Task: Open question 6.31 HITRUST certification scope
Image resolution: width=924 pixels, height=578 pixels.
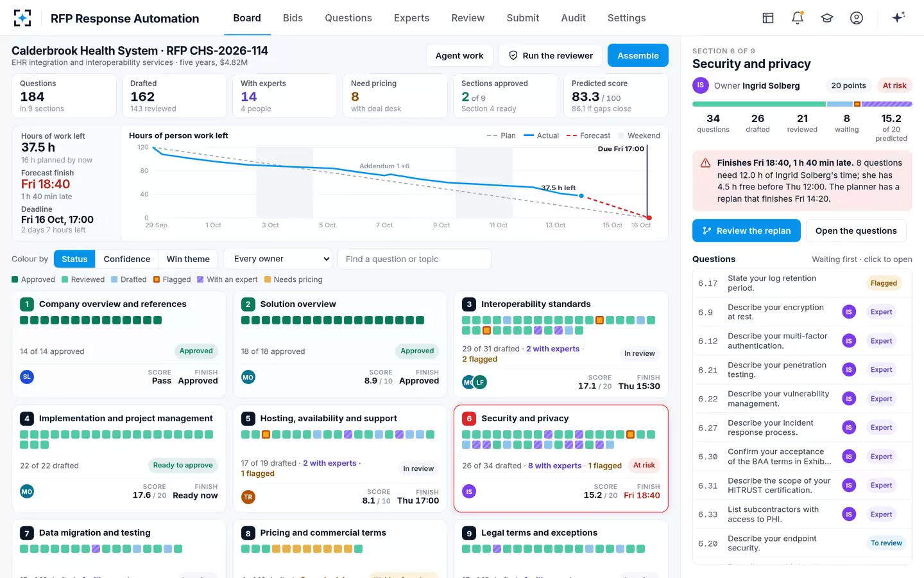Action: [802, 486]
